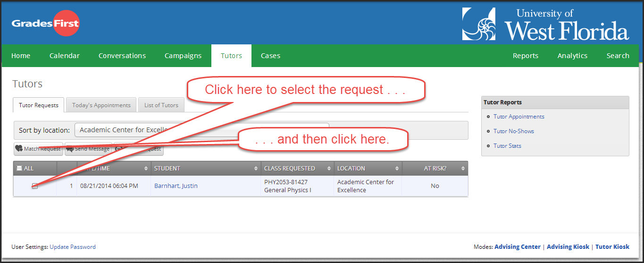This screenshot has width=644, height=263.
Task: Go to the Analytics page
Action: pyautogui.click(x=572, y=56)
